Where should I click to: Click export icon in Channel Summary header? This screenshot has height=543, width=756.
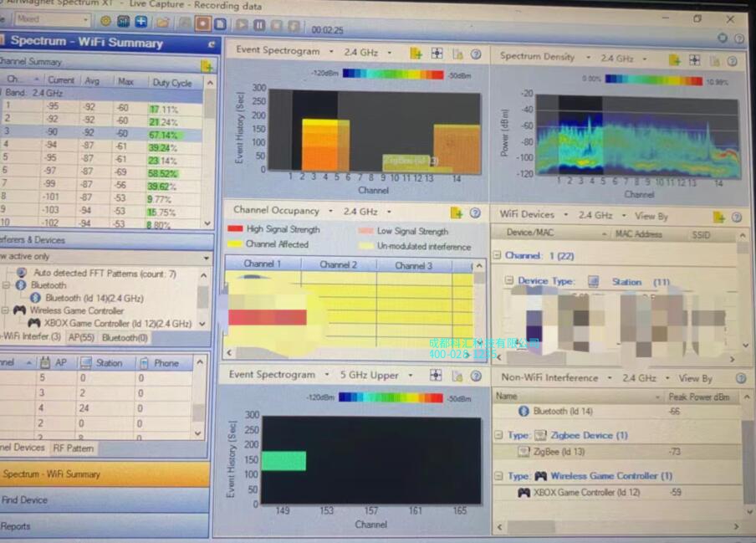coord(207,66)
